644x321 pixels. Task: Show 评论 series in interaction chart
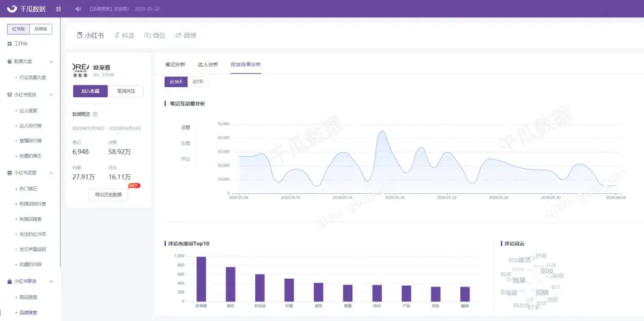click(x=185, y=159)
